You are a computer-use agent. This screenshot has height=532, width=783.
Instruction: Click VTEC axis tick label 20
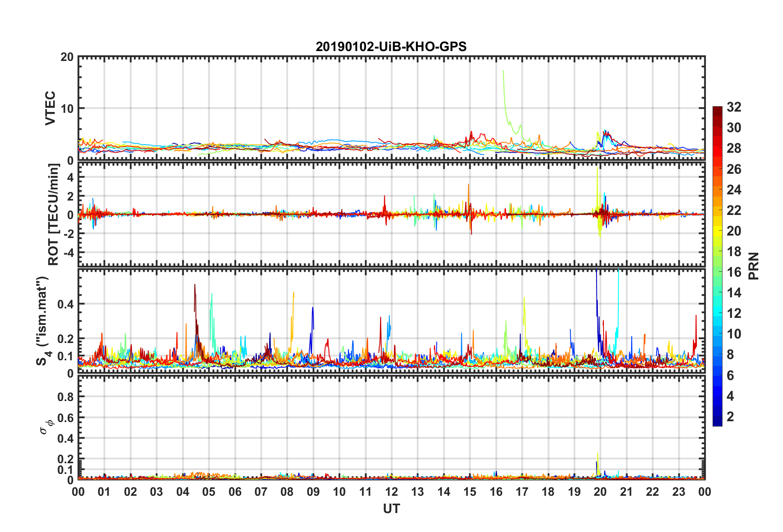67,57
